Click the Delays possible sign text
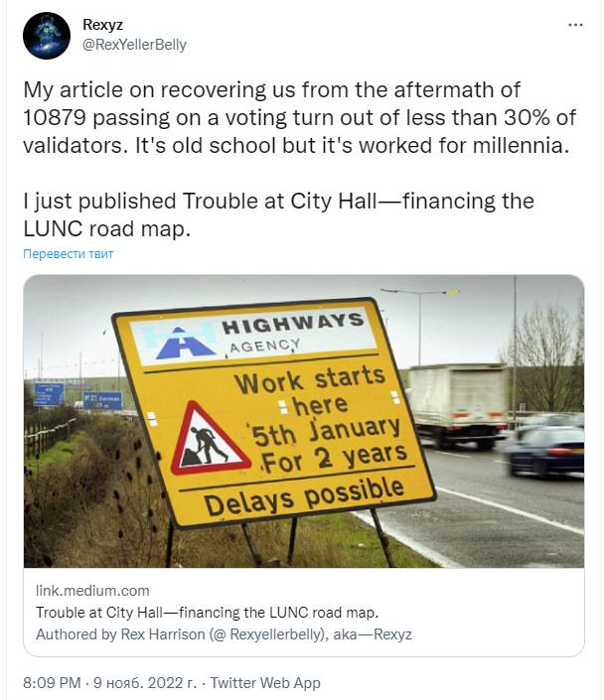This screenshot has width=604, height=700. pos(305,495)
